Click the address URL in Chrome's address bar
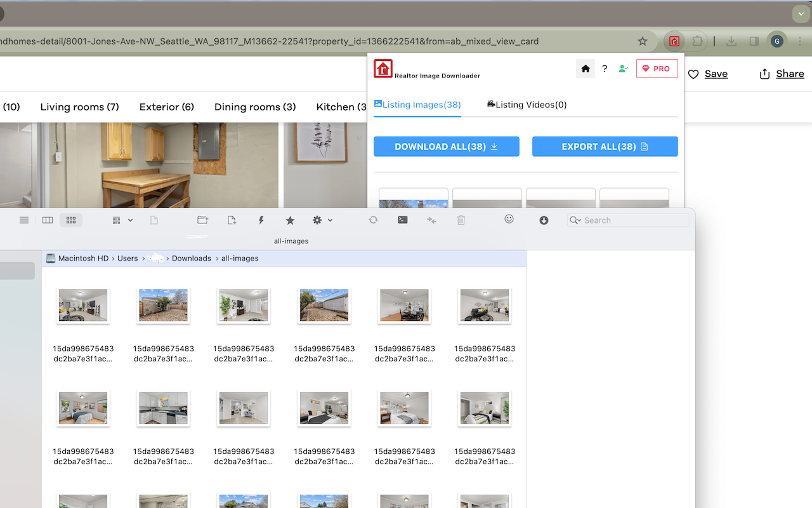812x508 pixels. pyautogui.click(x=269, y=41)
